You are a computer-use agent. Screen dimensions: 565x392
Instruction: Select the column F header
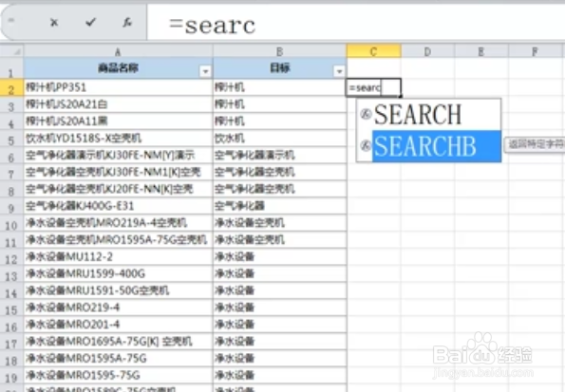(x=535, y=52)
